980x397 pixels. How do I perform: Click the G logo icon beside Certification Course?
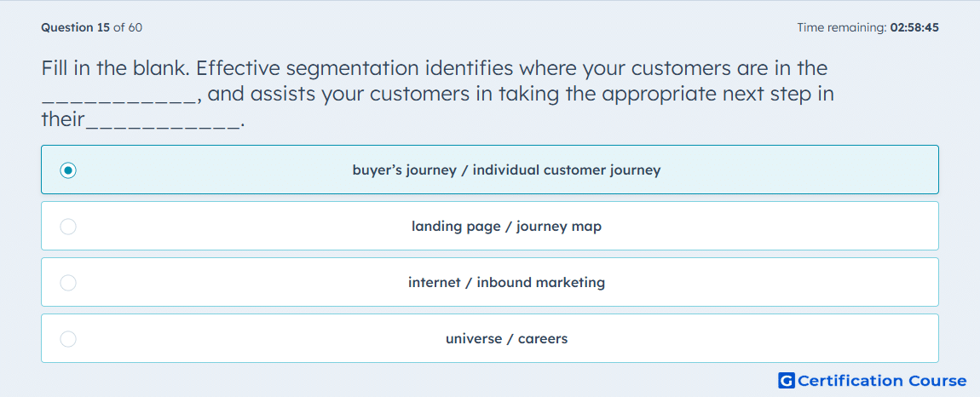pyautogui.click(x=786, y=381)
